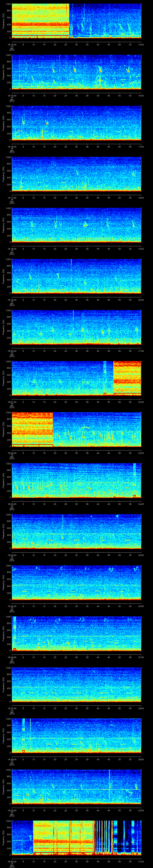Click the spectrogram panel starting at 18:16:00
Image resolution: width=153 pixels, height=868 pixels.
[76, 123]
